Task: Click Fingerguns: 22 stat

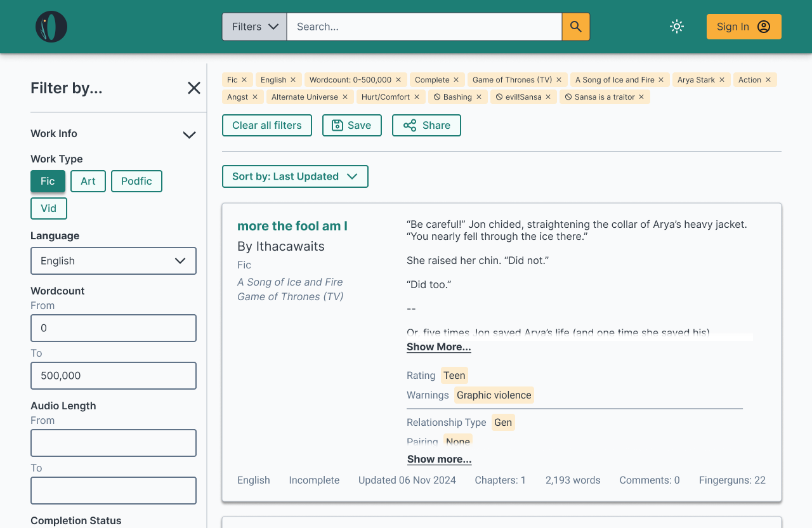Action: [732, 480]
